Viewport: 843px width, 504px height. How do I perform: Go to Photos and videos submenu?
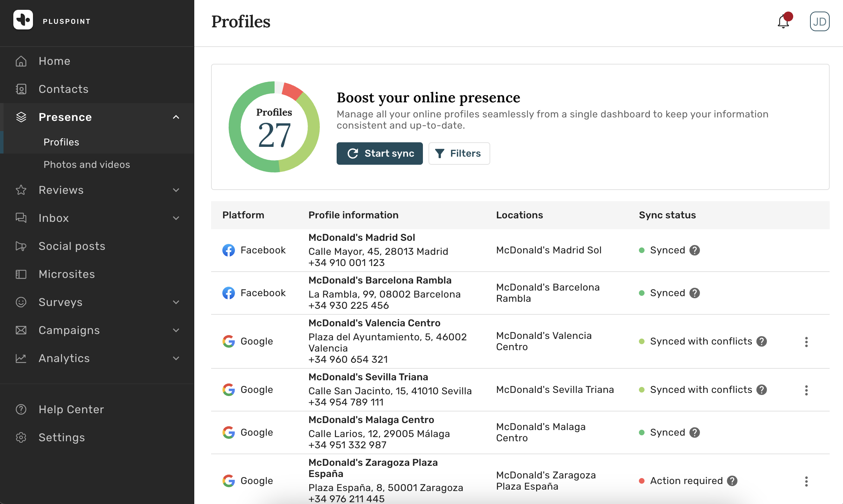coord(87,164)
